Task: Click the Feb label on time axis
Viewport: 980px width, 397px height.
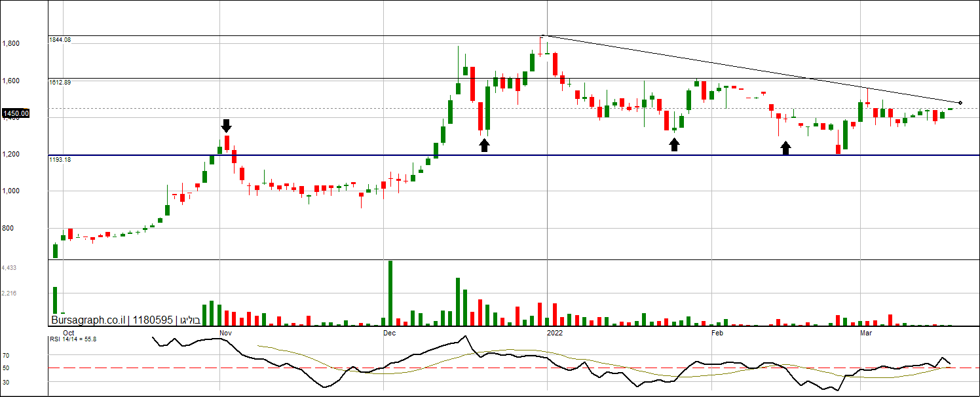Action: (717, 333)
